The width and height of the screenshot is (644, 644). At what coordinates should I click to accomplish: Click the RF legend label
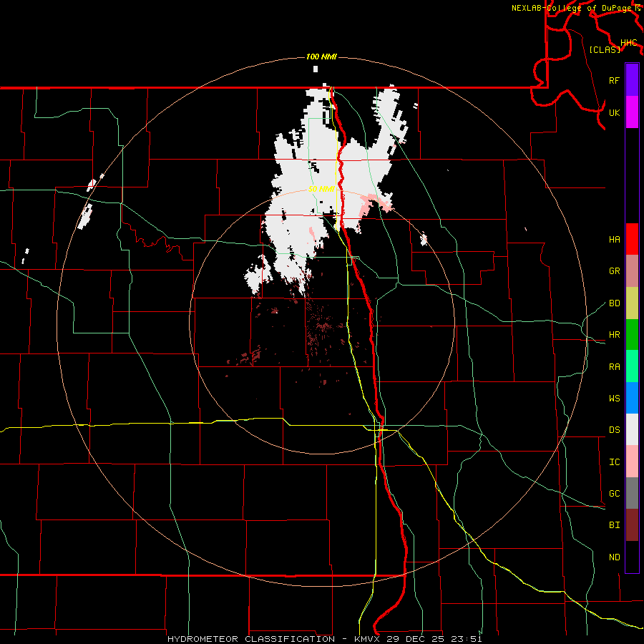click(x=615, y=80)
